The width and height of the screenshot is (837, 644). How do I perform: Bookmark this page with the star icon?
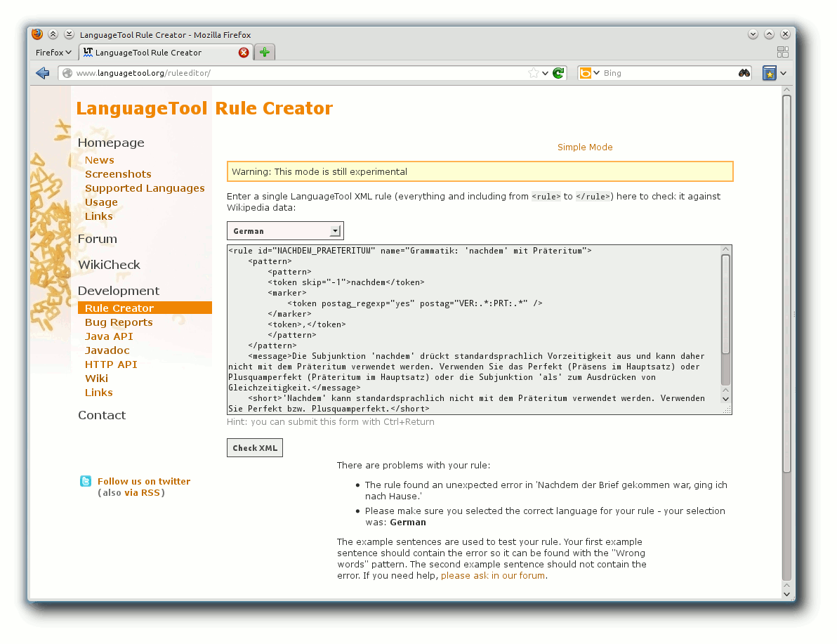click(x=533, y=73)
